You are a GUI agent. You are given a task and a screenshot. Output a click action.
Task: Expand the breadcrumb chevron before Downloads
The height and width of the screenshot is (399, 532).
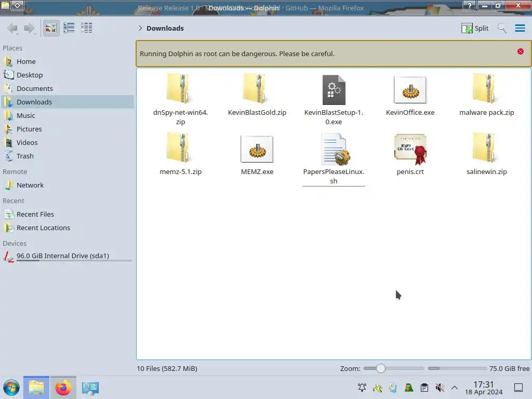tap(140, 28)
